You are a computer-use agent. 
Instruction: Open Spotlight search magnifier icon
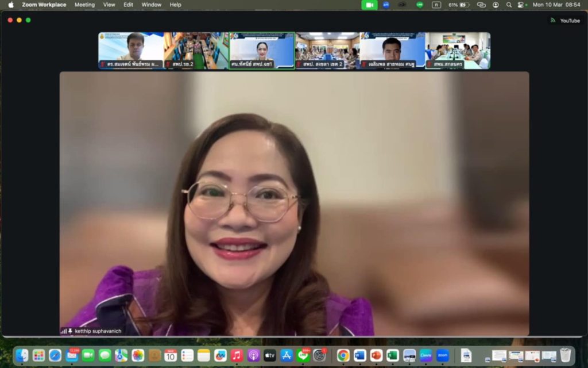coord(509,5)
